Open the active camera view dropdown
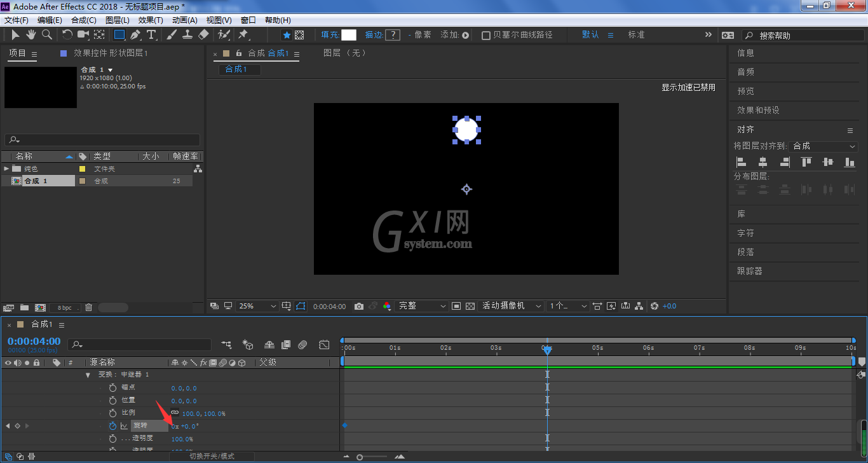This screenshot has width=868, height=463. click(511, 306)
